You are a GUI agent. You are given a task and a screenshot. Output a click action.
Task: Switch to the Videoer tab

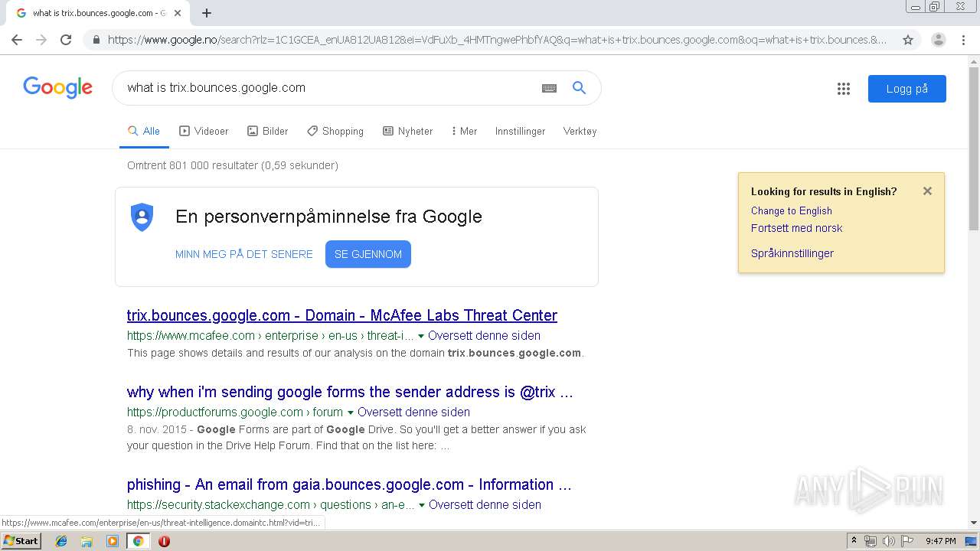pyautogui.click(x=204, y=131)
